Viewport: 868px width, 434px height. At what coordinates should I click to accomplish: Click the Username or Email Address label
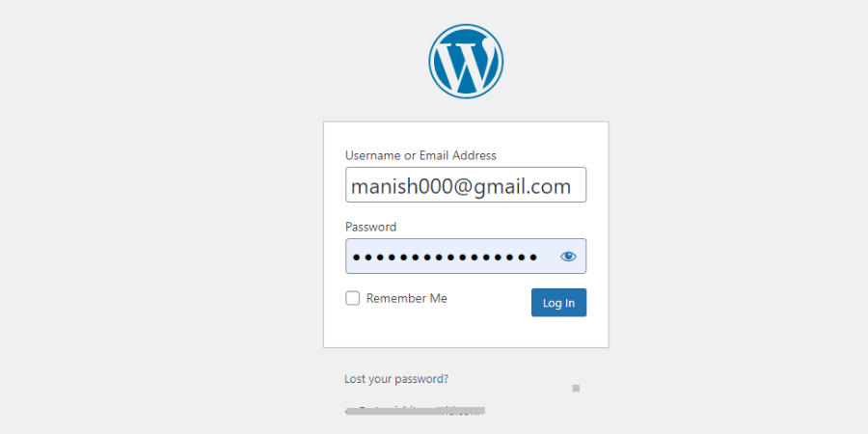420,155
